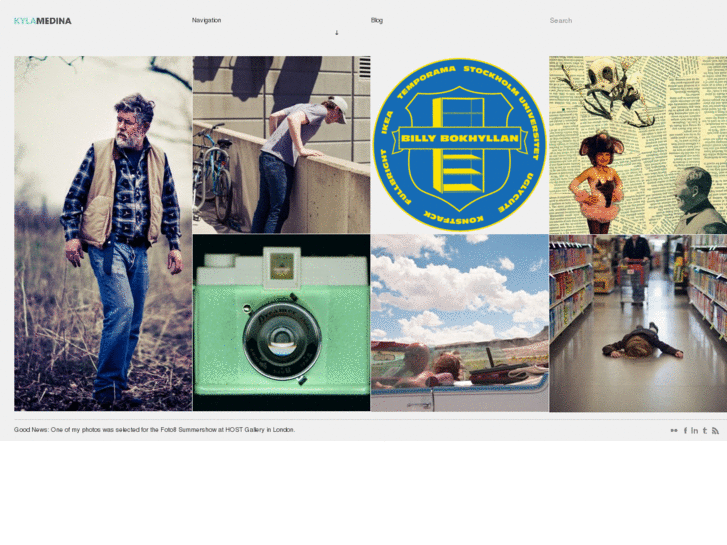Open the Flickr profile icon
The height and width of the screenshot is (545, 727).
coord(674,430)
